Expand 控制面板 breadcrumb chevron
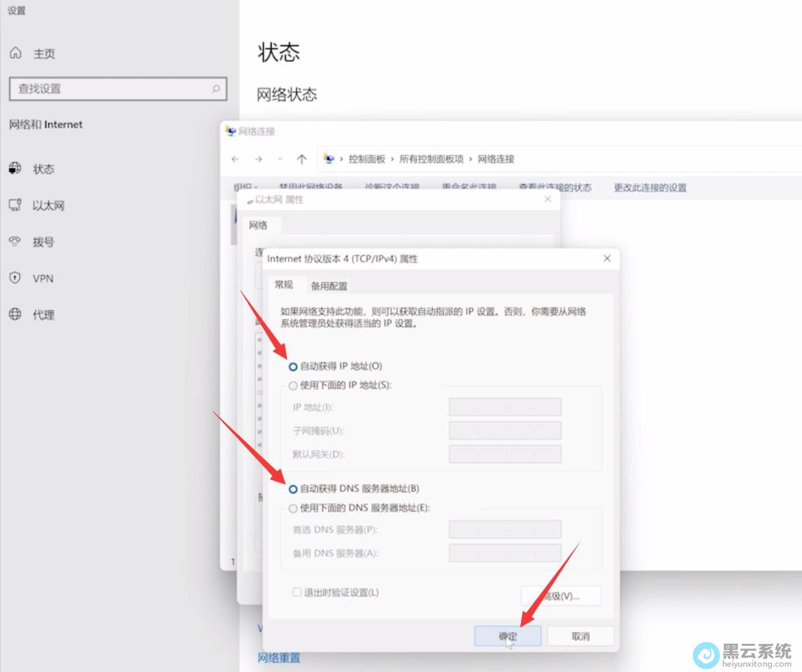Screen dimensions: 802x672 (393, 159)
